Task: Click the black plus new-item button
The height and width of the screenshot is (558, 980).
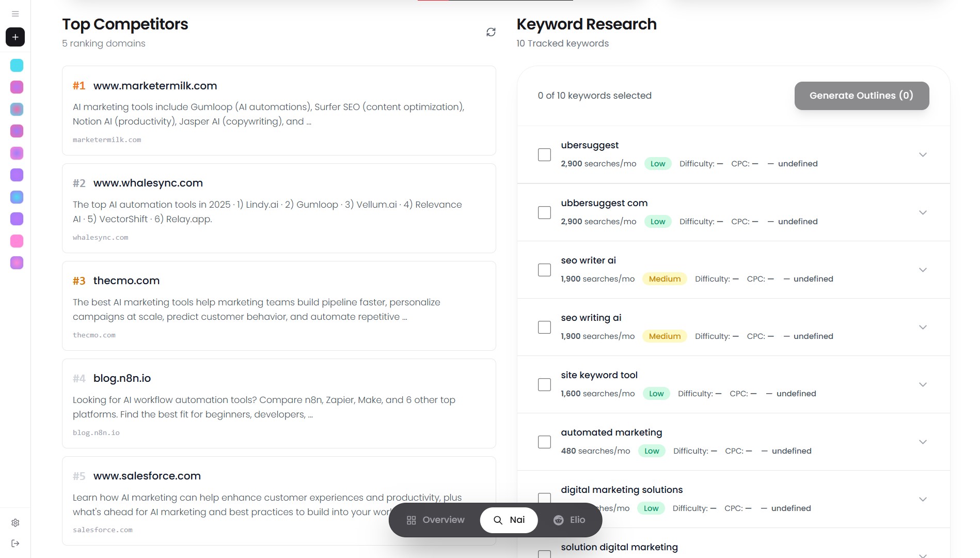Action: click(15, 37)
